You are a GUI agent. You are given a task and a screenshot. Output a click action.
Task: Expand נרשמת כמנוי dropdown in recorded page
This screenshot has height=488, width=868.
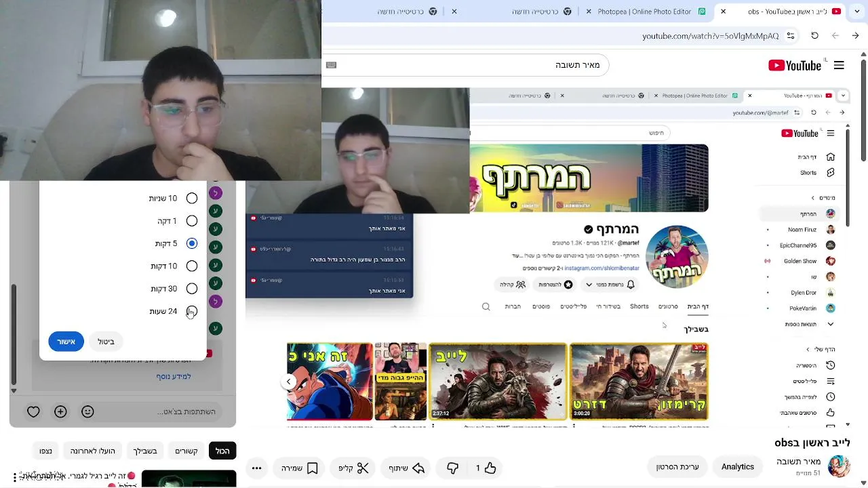589,285
